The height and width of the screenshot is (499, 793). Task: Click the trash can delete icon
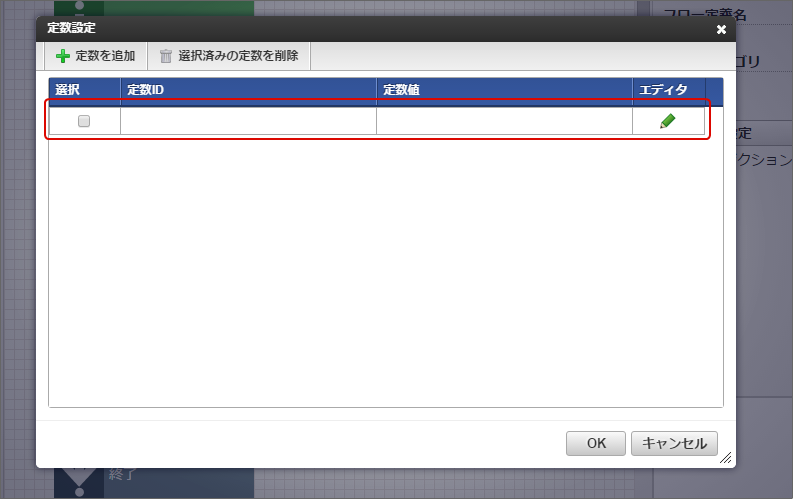pos(166,56)
